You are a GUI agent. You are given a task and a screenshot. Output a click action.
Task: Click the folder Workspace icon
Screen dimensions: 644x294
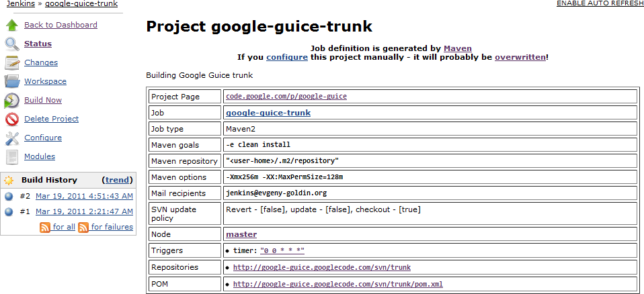[12, 81]
